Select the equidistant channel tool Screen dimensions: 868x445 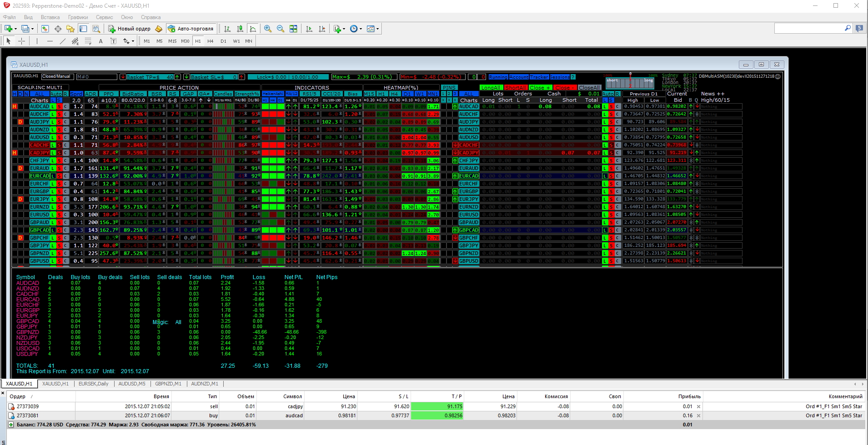75,41
